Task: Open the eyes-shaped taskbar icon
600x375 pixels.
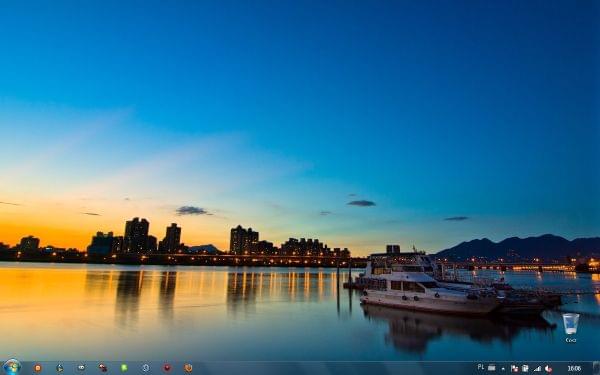Action: tap(81, 368)
